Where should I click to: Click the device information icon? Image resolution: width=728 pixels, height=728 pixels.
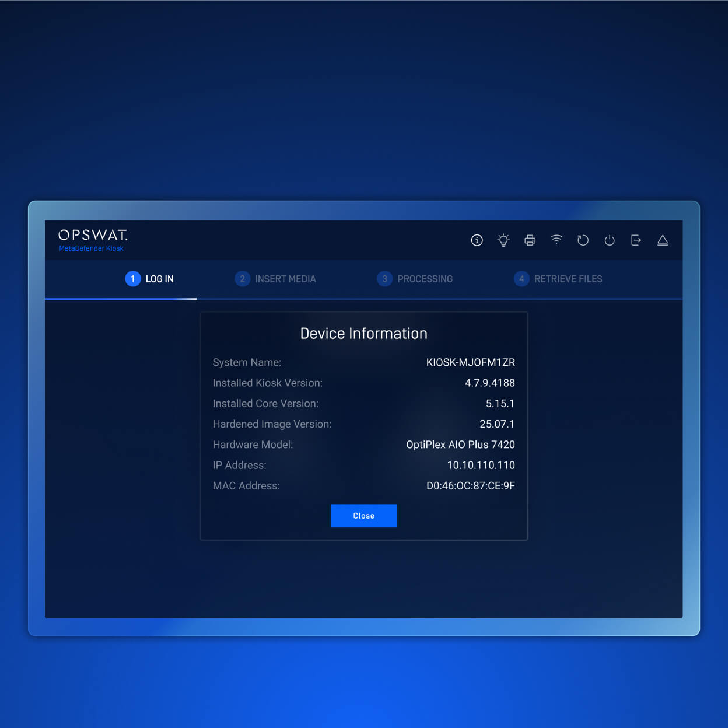pyautogui.click(x=477, y=240)
